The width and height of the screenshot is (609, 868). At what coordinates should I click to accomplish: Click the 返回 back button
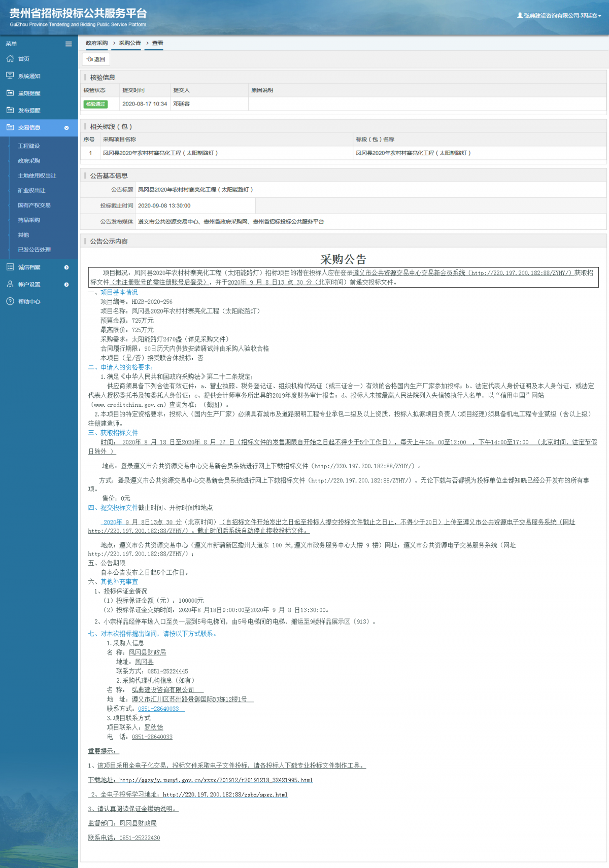coord(96,59)
